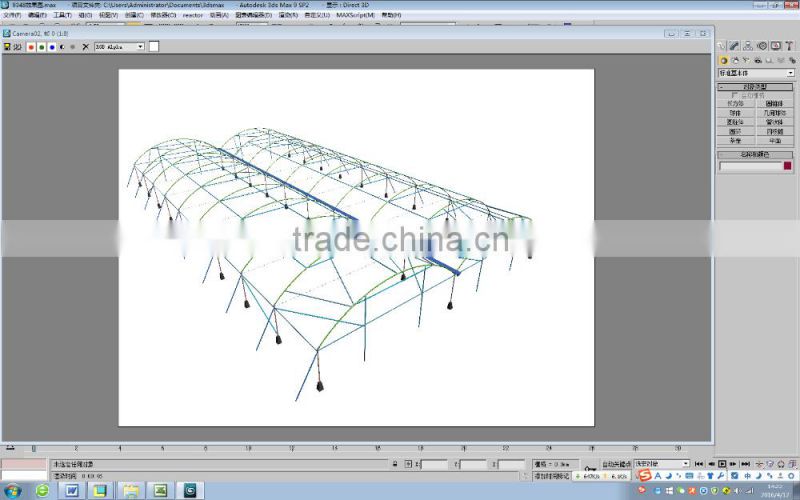Open the MAXScript menu
The image size is (800, 500).
pos(357,15)
